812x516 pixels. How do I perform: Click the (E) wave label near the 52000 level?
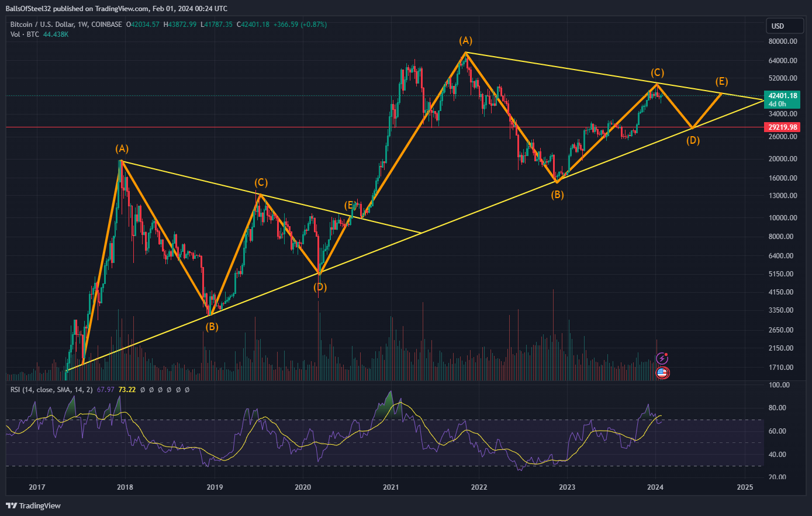click(721, 81)
